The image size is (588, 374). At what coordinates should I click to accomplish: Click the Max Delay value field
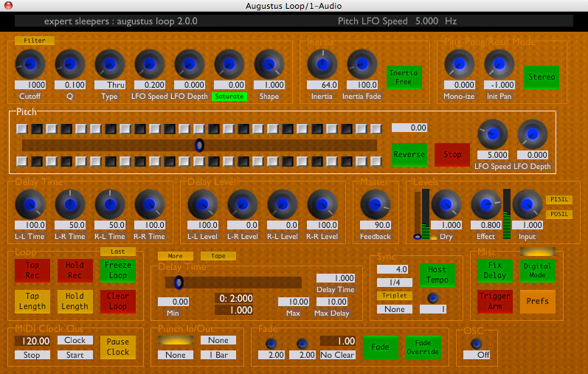pyautogui.click(x=332, y=302)
